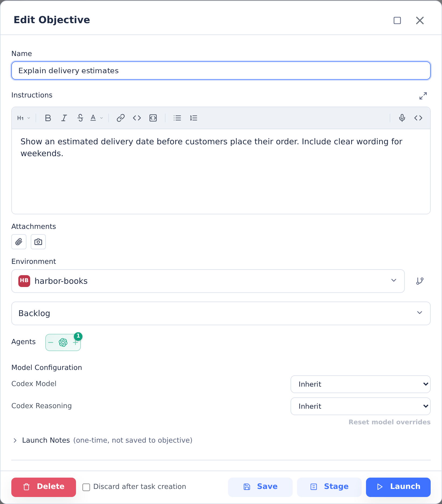
Task: Expand the Instructions editor to fullscreen
Action: [x=423, y=96]
